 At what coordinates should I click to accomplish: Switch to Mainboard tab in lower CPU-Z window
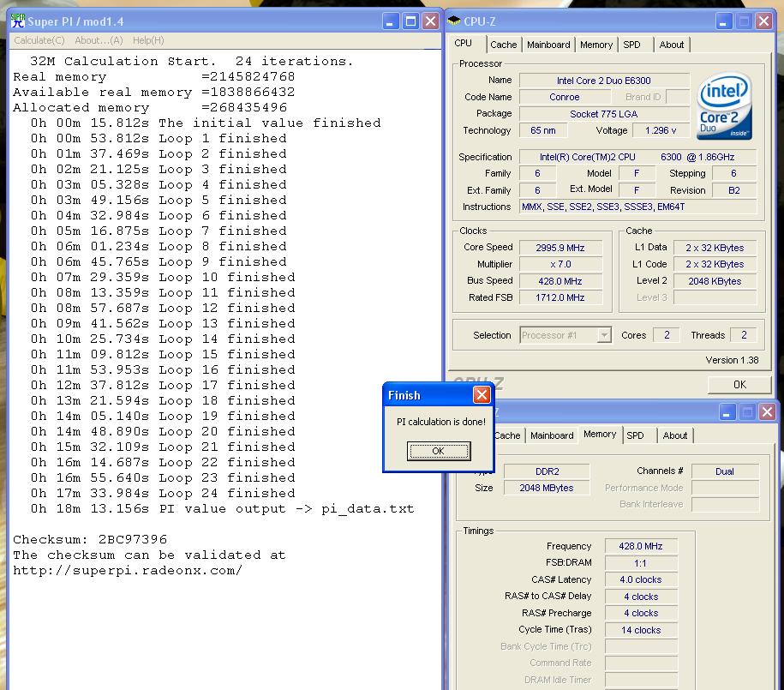552,435
